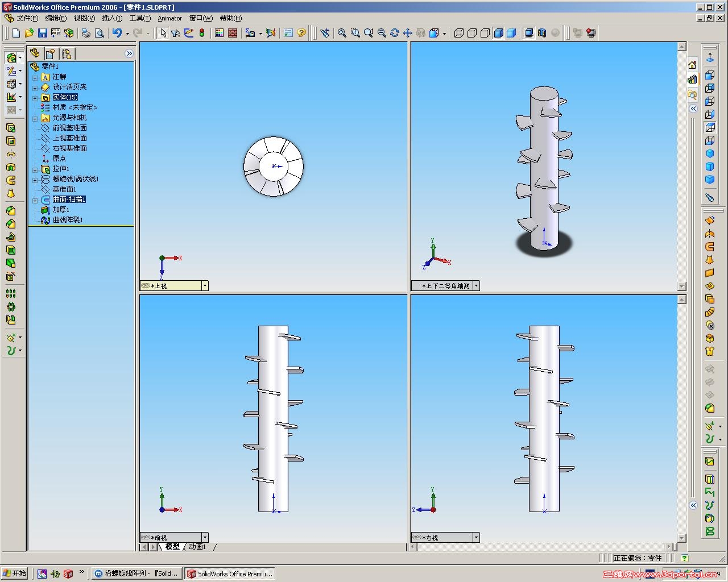Switch display to Wireframe mode
728x582 pixels.
pyautogui.click(x=459, y=33)
